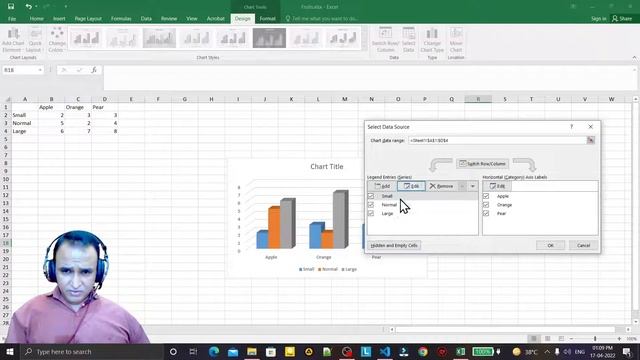
Task: Click Edit in Legend Entries (Series)
Action: coord(411,186)
